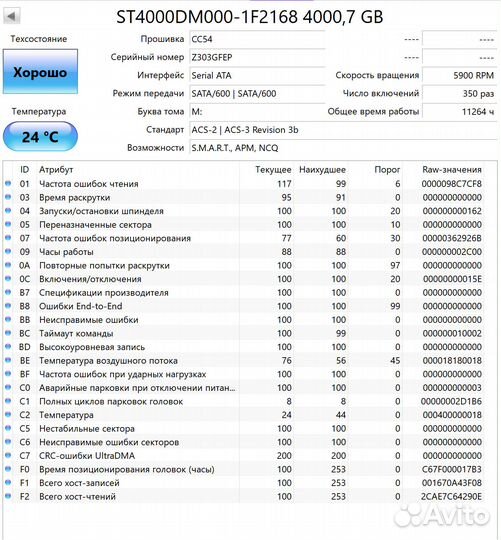The height and width of the screenshot is (540, 501).
Task: Select the Полных циклов парковок головок row
Action: pyautogui.click(x=243, y=401)
